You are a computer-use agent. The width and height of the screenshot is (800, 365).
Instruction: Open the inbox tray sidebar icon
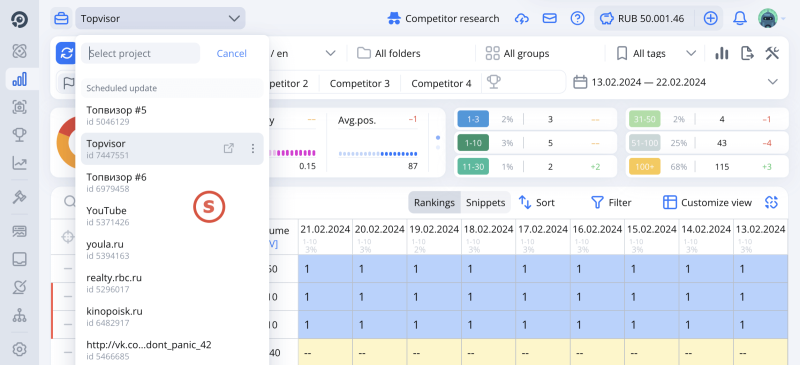tap(19, 259)
